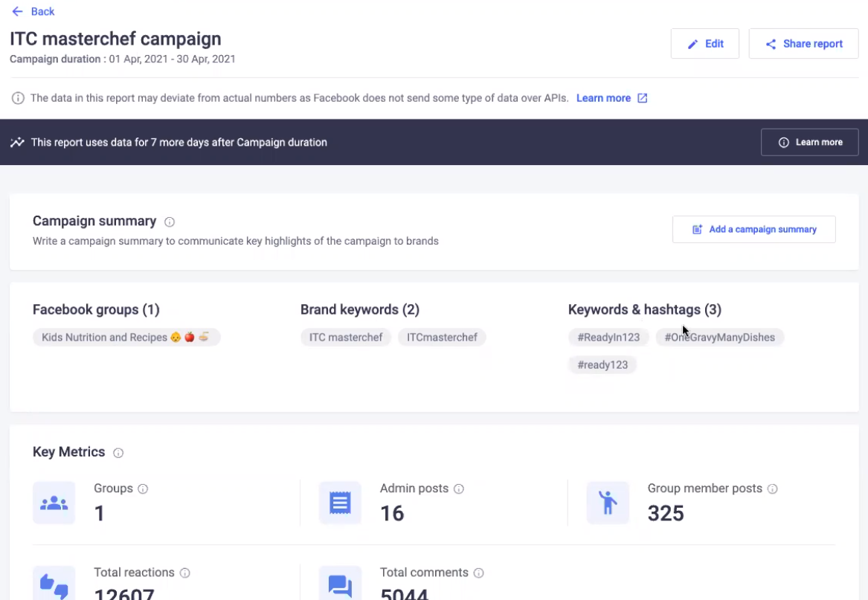Click the Group member posts person icon
Image resolution: width=868 pixels, height=600 pixels.
(x=608, y=503)
